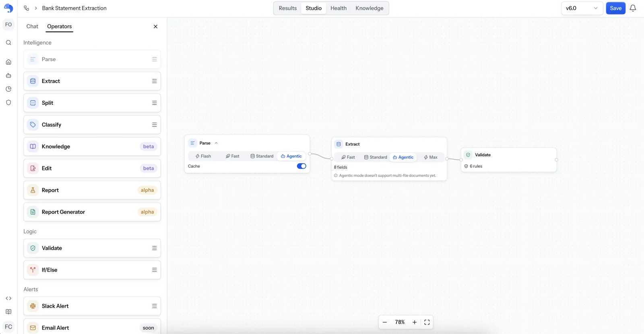
Task: Click drag handle on the Split operator
Action: [x=155, y=103]
